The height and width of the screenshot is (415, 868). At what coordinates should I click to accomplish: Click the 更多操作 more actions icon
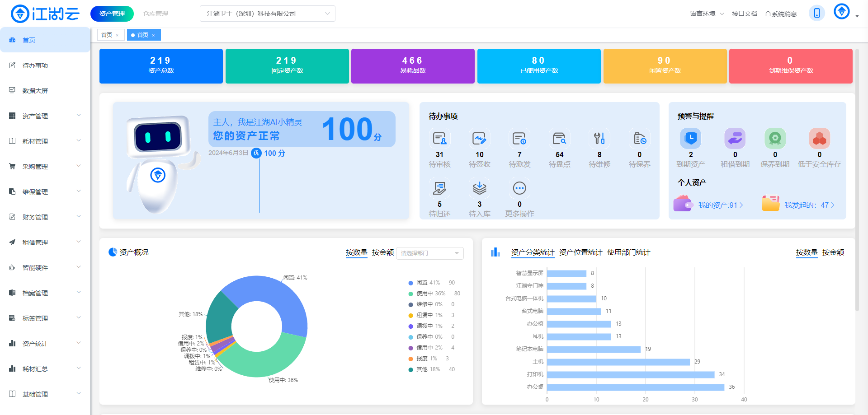pos(519,188)
